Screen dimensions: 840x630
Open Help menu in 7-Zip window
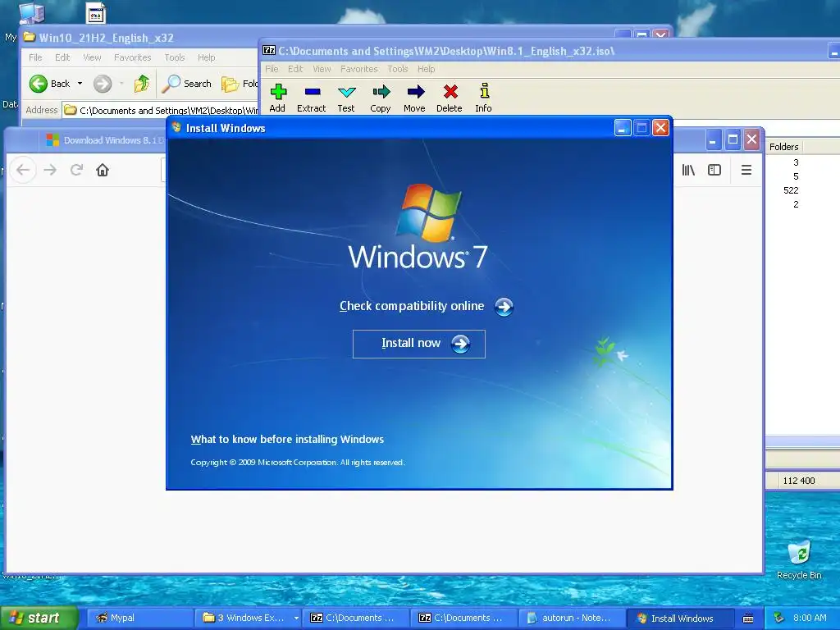[x=426, y=69]
